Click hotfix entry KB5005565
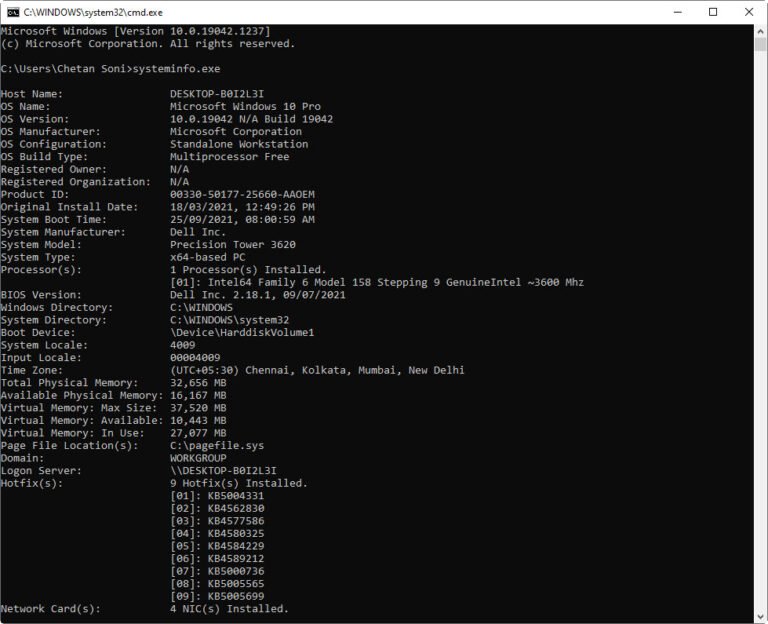The height and width of the screenshot is (624, 768). point(236,584)
